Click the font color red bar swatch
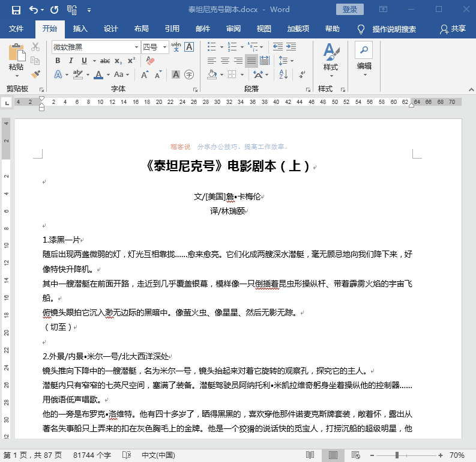 [x=98, y=78]
